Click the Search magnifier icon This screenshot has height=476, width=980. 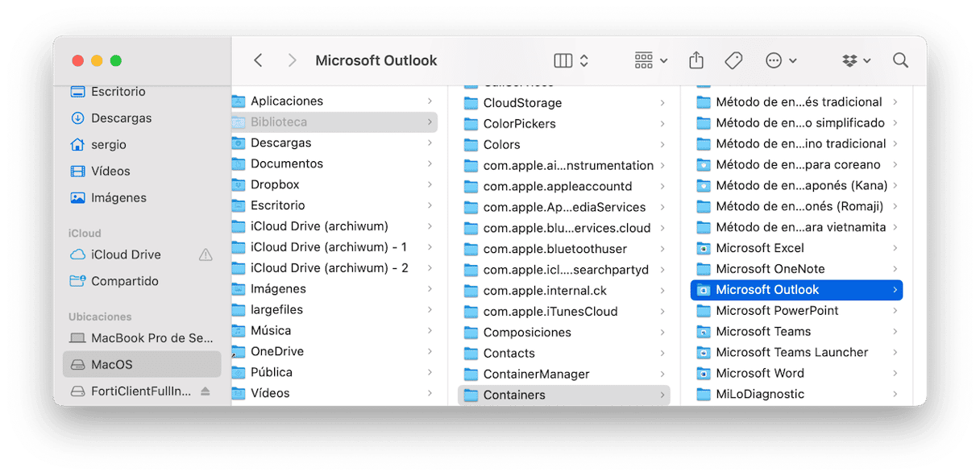point(901,60)
